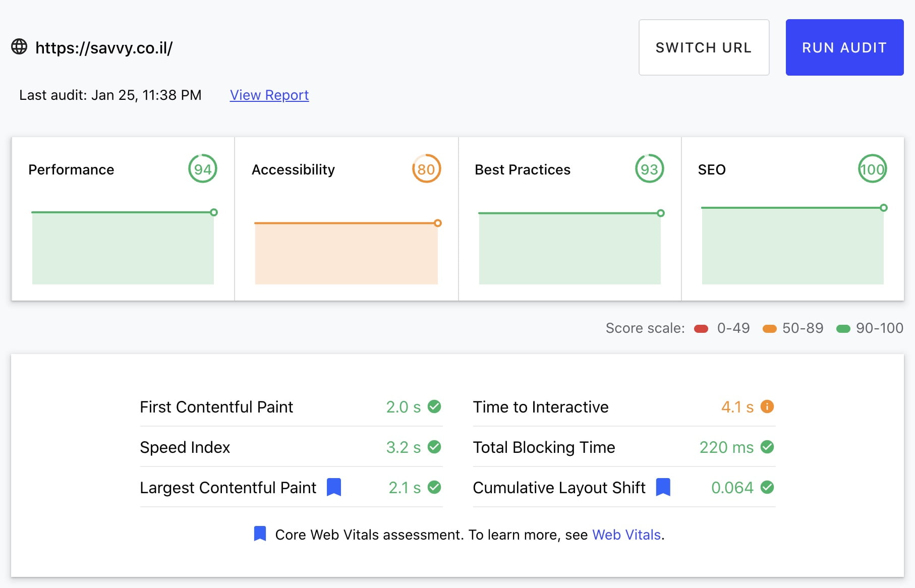Click the Core Web Vitals assessment sentence
915x588 pixels.
(x=470, y=535)
